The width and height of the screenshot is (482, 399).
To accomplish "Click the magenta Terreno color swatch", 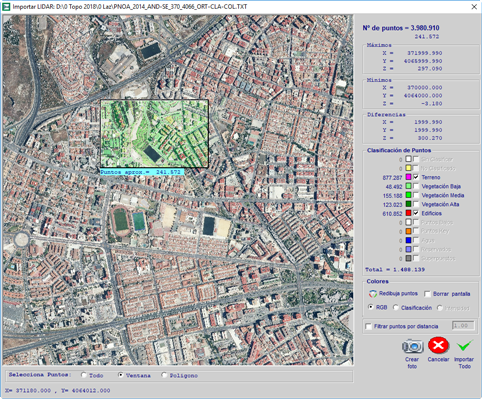I will pyautogui.click(x=408, y=177).
